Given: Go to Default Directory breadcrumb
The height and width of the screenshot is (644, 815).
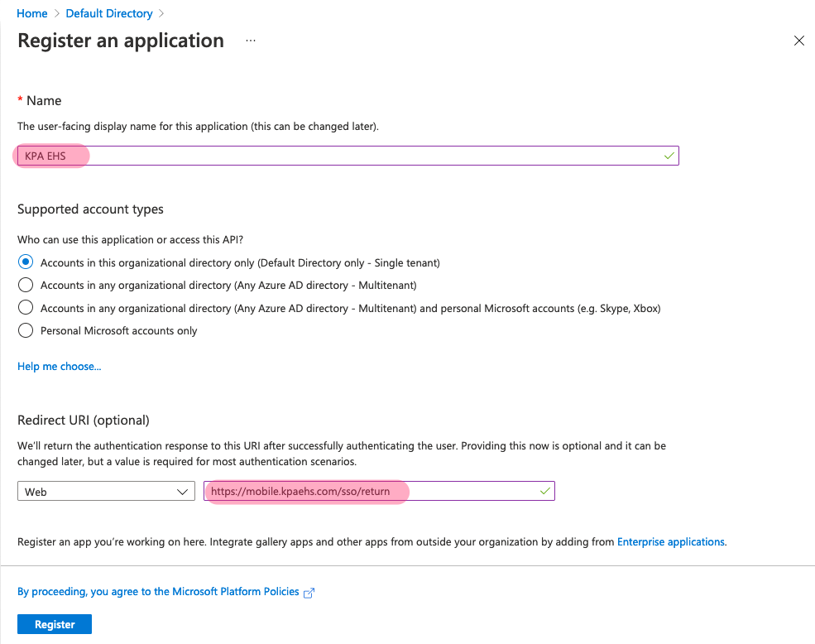Looking at the screenshot, I should (x=109, y=13).
